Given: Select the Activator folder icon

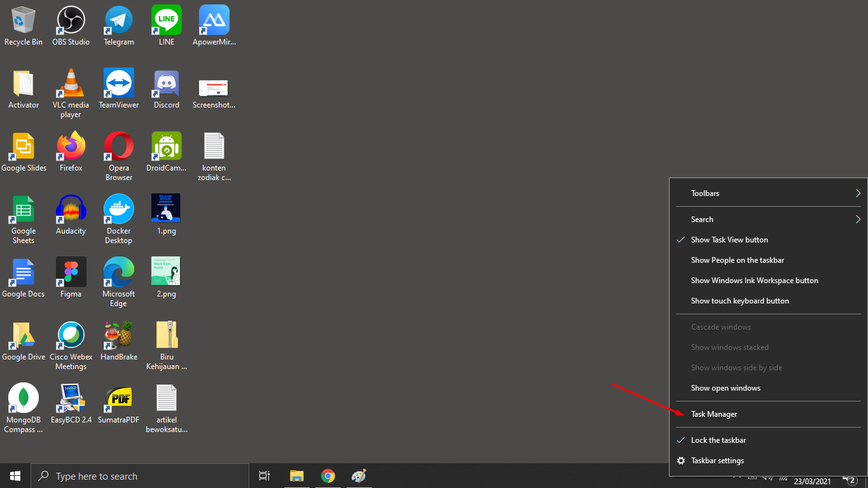Looking at the screenshot, I should point(24,88).
